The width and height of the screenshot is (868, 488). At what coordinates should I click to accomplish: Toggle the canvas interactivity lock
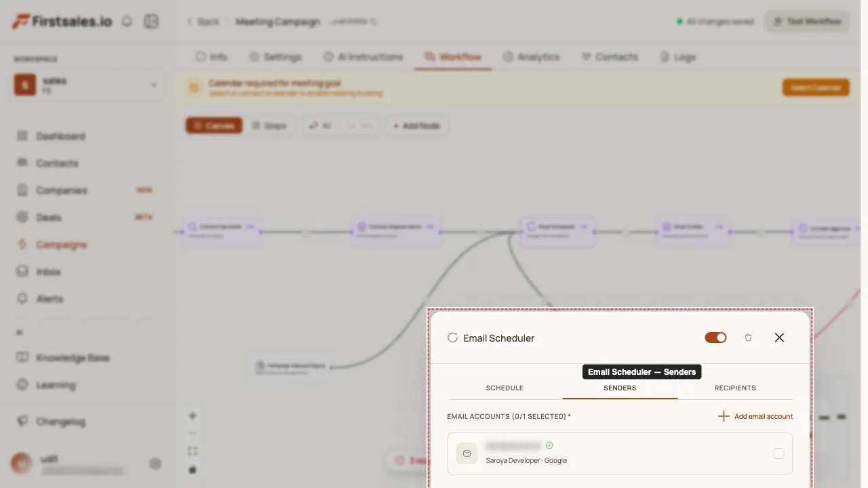click(193, 469)
